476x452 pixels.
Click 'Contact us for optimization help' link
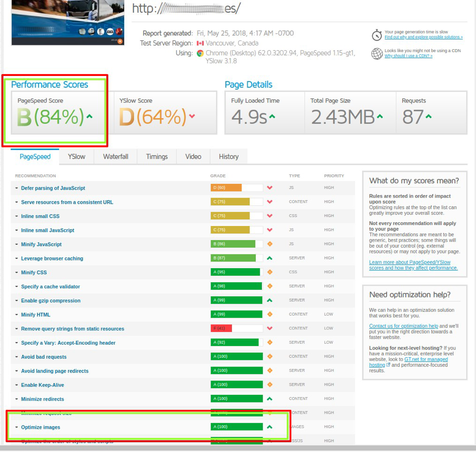[403, 326]
